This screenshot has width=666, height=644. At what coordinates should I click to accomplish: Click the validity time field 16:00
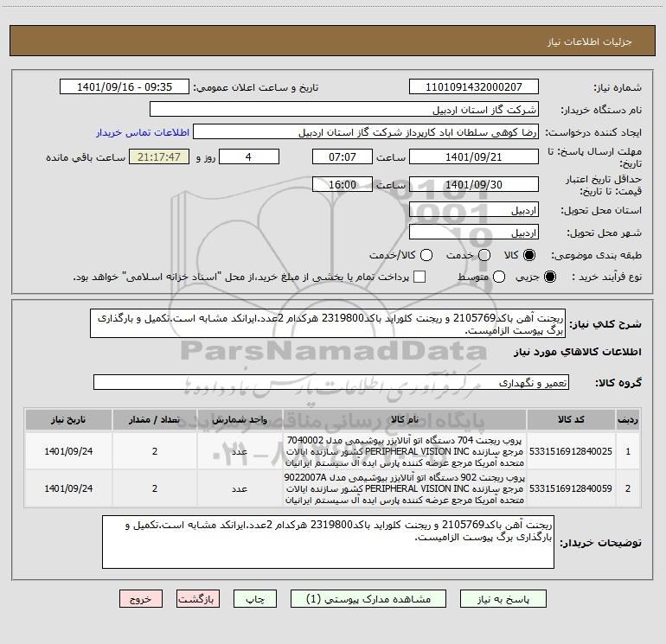pos(343,184)
